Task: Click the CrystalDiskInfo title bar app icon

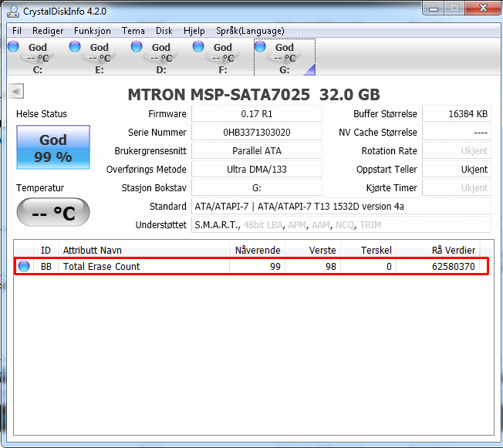Action: click(x=13, y=12)
